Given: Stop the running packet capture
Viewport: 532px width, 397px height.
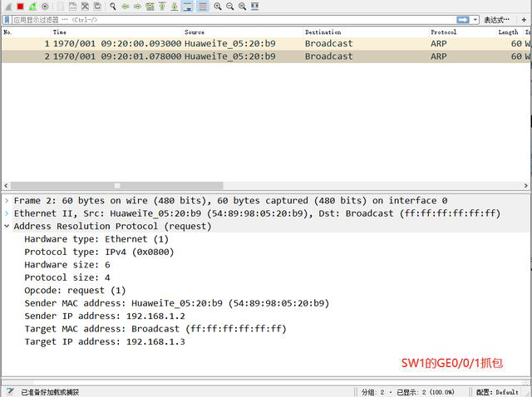Looking at the screenshot, I should coord(20,6).
